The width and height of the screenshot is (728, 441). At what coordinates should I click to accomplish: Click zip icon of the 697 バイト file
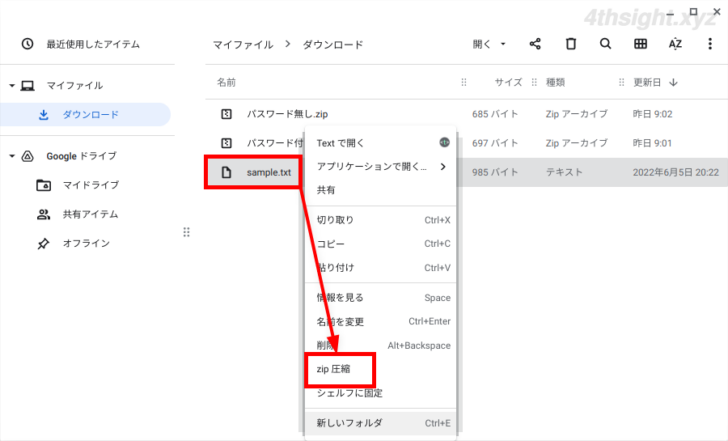226,143
